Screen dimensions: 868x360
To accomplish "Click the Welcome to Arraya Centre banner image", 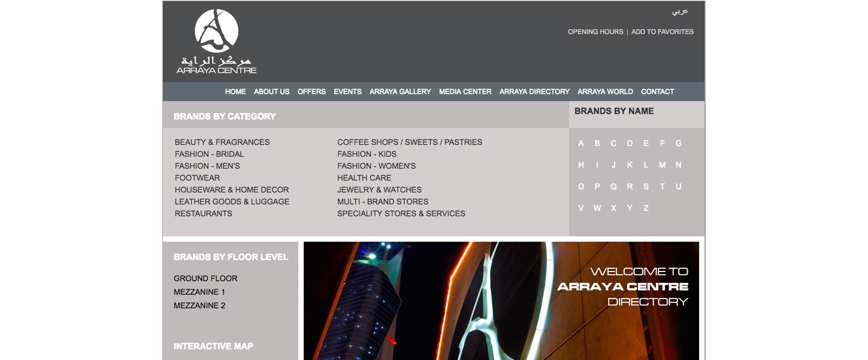I will (501, 301).
